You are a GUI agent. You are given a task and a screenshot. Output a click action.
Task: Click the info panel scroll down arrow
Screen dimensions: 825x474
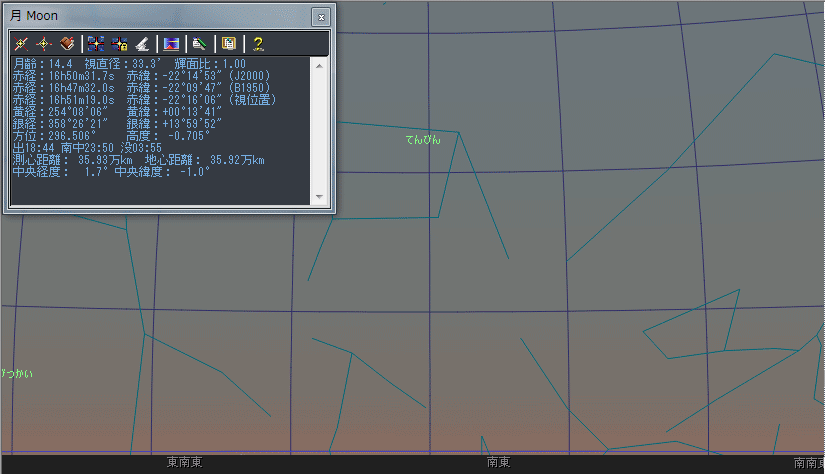(319, 197)
